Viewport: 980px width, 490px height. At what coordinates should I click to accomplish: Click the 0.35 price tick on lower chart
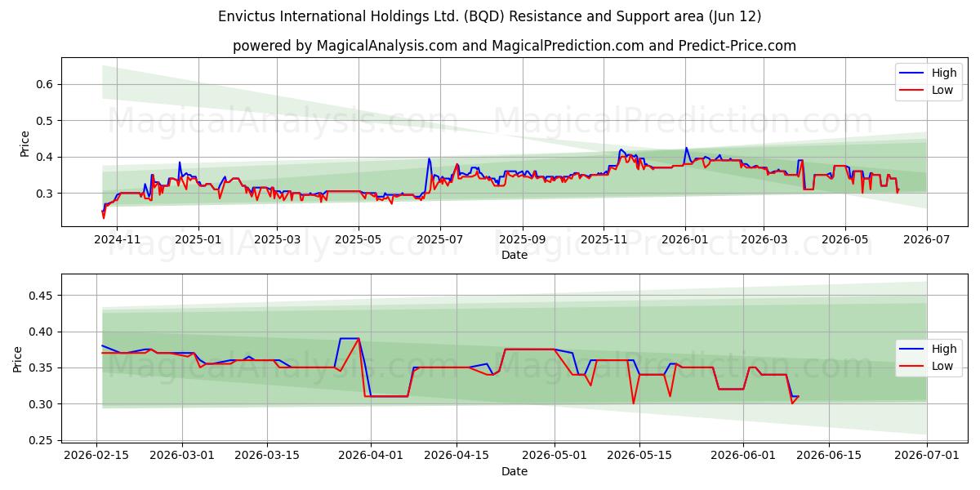[x=42, y=368]
